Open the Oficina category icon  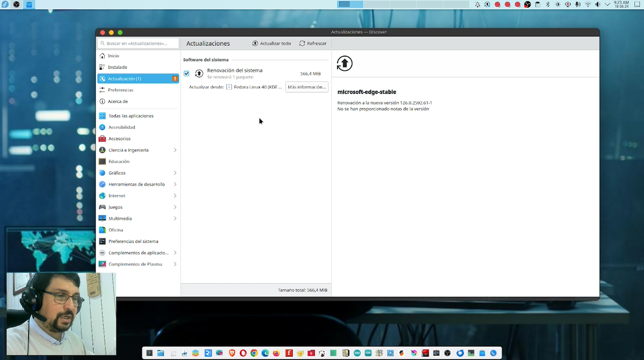coord(102,230)
